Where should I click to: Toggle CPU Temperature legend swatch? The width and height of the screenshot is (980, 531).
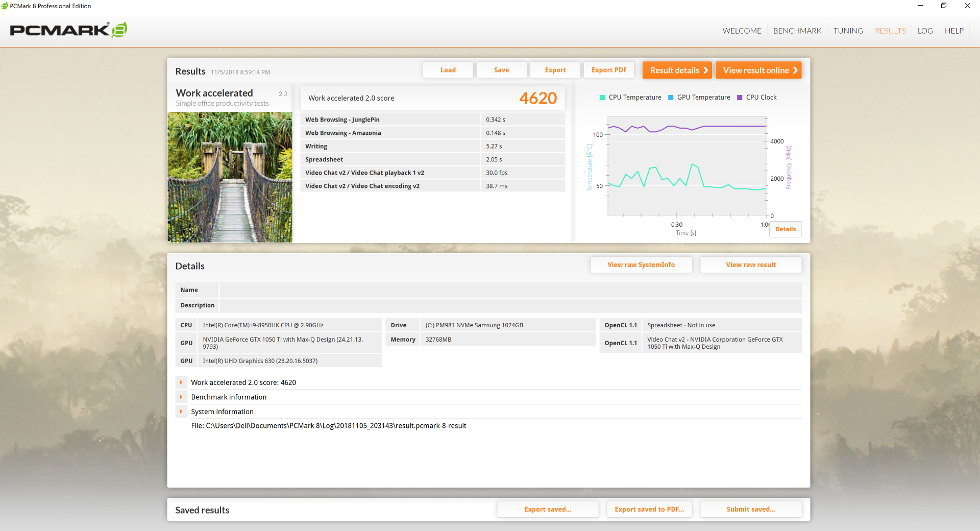coord(602,98)
